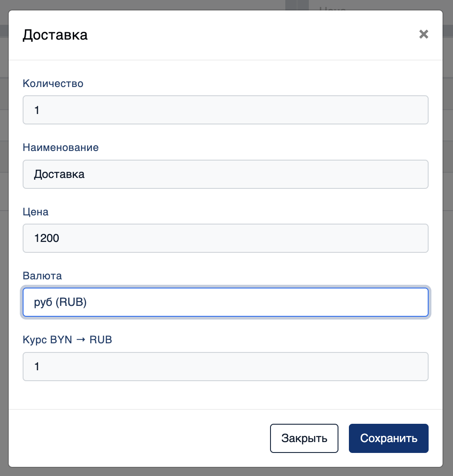453x476 pixels.
Task: Click the Цена label
Action: tap(36, 212)
